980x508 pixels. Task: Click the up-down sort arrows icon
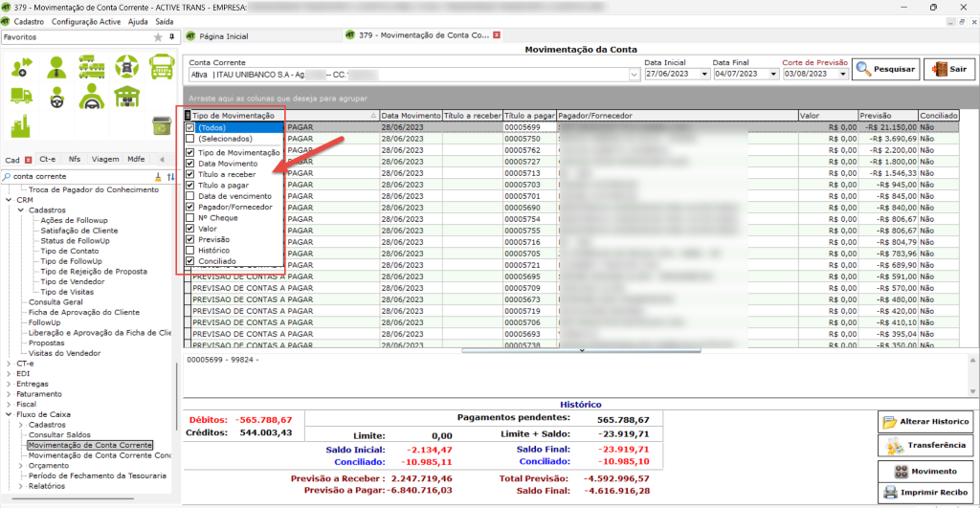click(170, 177)
